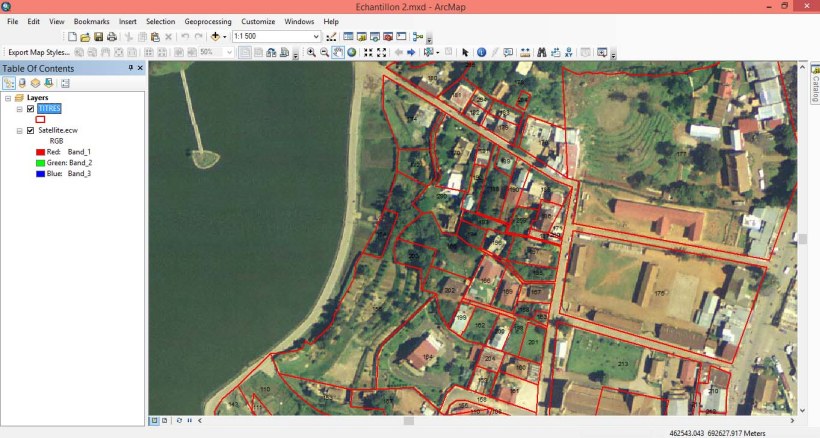Create a new map document

coord(72,37)
